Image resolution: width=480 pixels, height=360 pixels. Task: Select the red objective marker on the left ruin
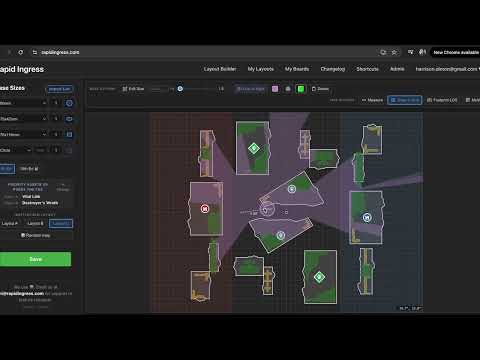click(x=205, y=209)
